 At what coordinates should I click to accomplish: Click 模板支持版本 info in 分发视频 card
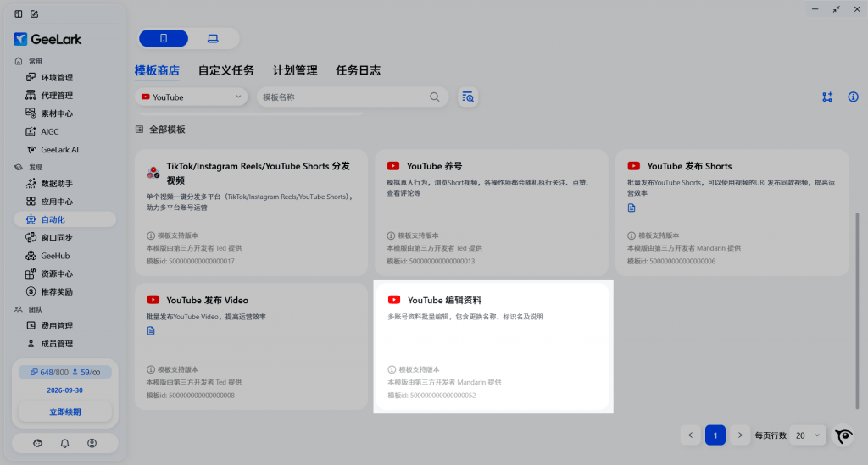pyautogui.click(x=172, y=235)
